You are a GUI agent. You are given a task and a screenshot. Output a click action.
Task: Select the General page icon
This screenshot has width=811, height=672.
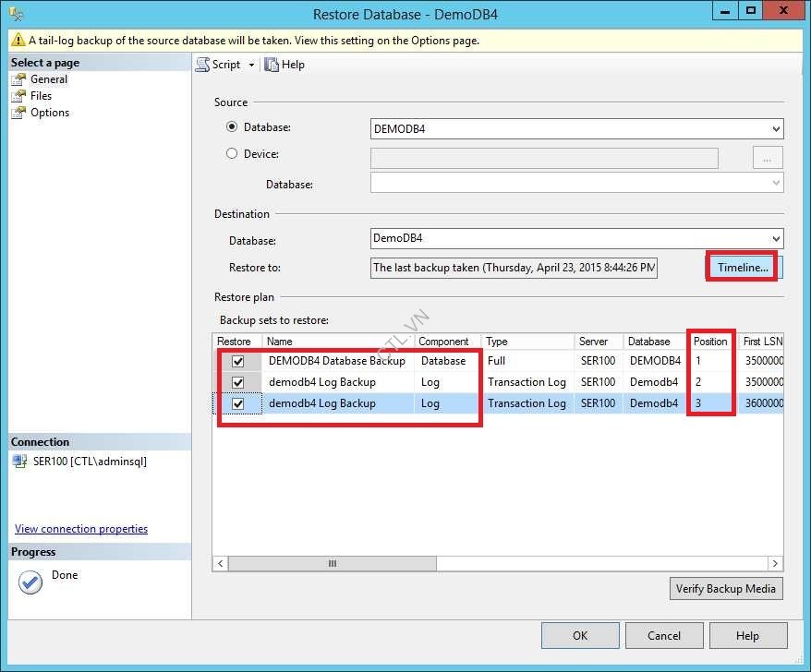18,79
